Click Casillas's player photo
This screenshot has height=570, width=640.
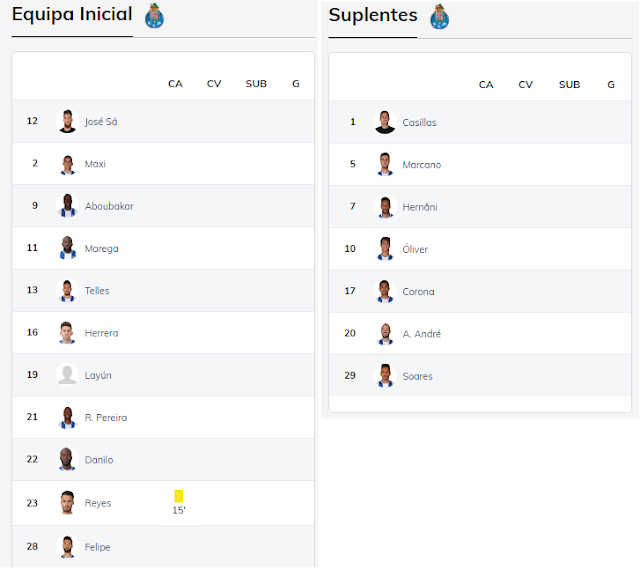coord(384,122)
